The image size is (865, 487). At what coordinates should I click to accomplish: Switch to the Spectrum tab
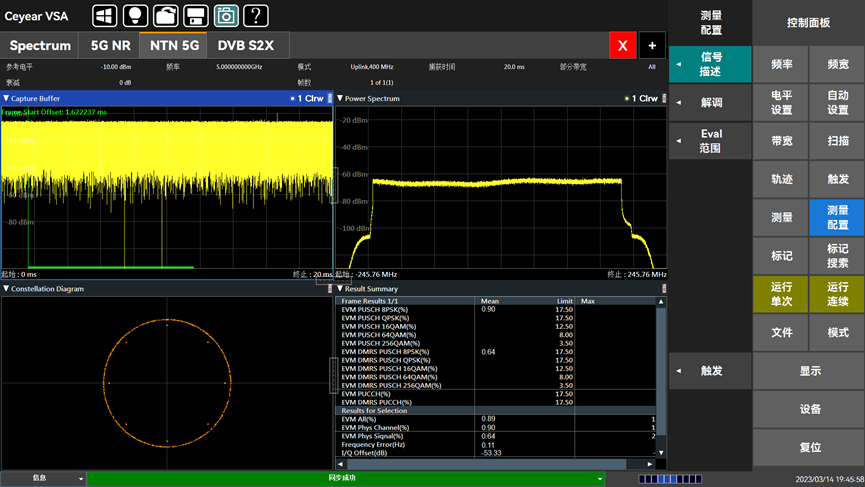[x=40, y=45]
